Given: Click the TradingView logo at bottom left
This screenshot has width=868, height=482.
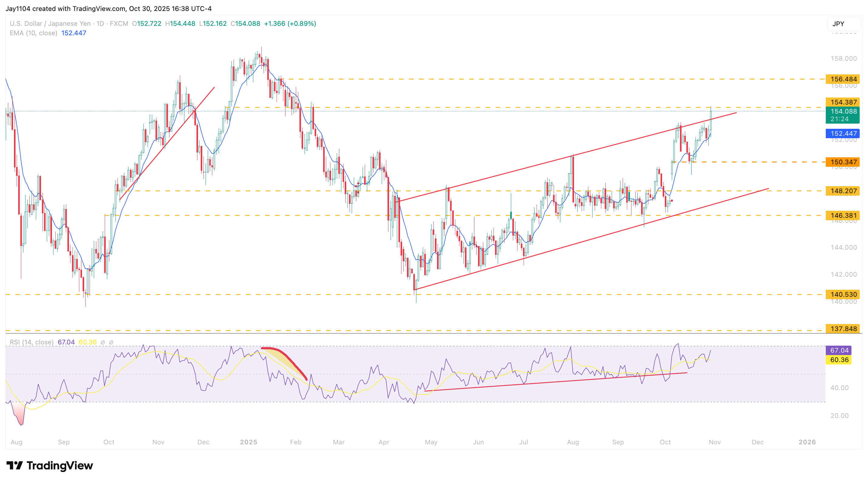Looking at the screenshot, I should 50,466.
